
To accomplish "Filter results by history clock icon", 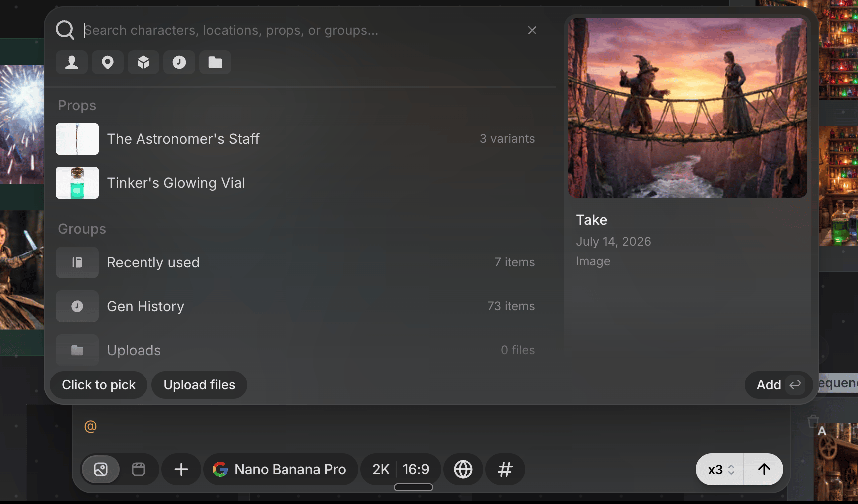I will click(x=179, y=62).
